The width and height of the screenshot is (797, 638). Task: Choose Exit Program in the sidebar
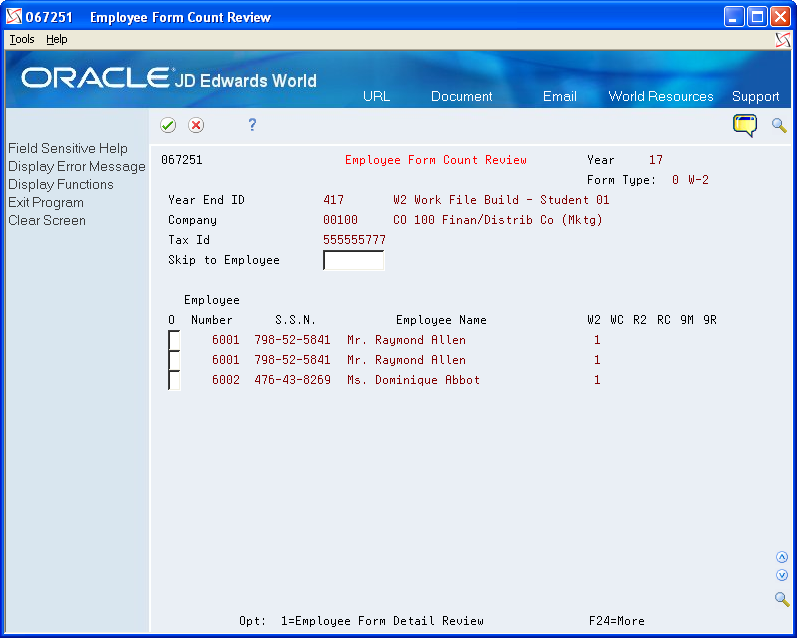46,202
